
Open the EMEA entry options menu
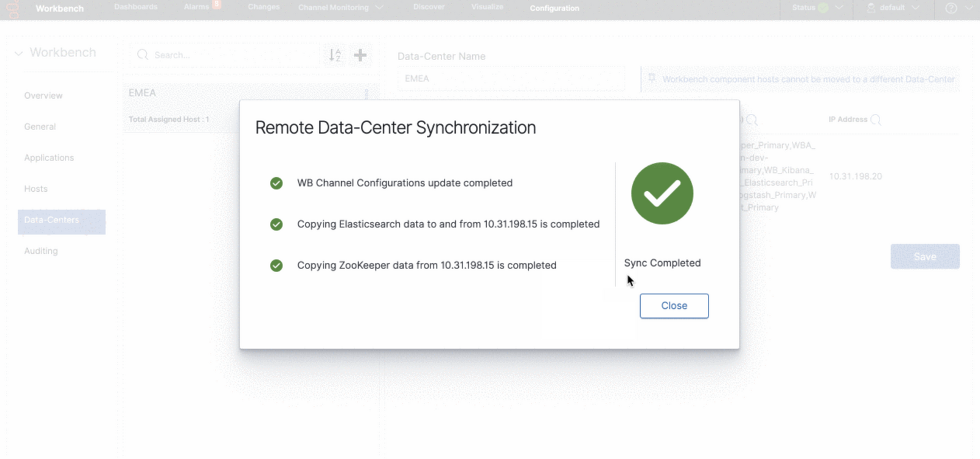pos(366,94)
